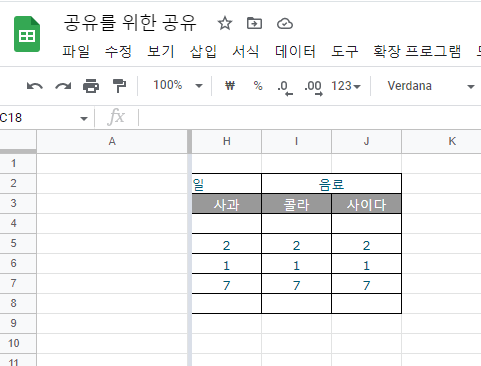Open the Google Sheets home icon
Image resolution: width=481 pixels, height=366 pixels.
(x=27, y=34)
